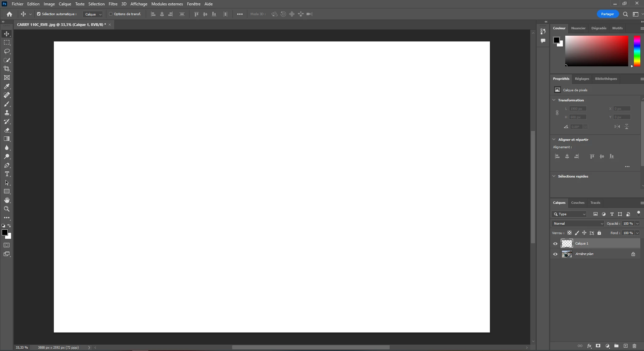
Task: Select the Dodge tool
Action: (7, 156)
